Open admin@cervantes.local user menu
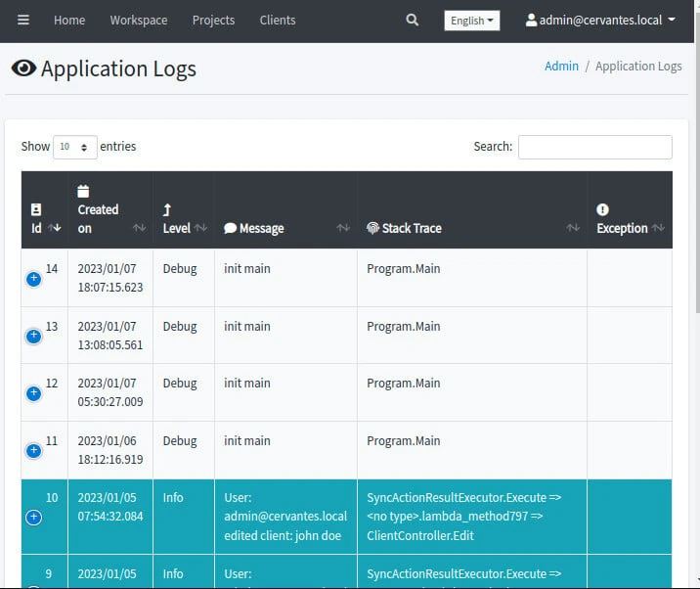The height and width of the screenshot is (589, 700). (x=600, y=21)
